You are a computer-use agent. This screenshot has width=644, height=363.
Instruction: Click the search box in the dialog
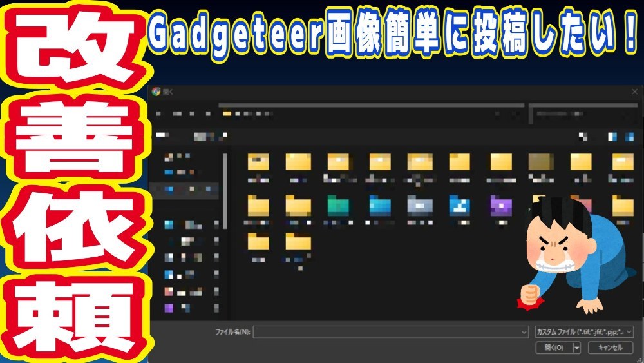[x=584, y=114]
